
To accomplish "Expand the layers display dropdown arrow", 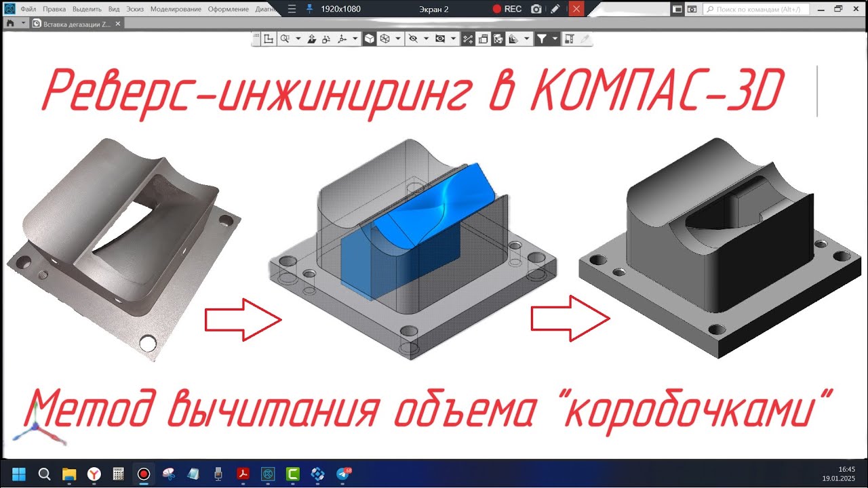I will tap(527, 39).
